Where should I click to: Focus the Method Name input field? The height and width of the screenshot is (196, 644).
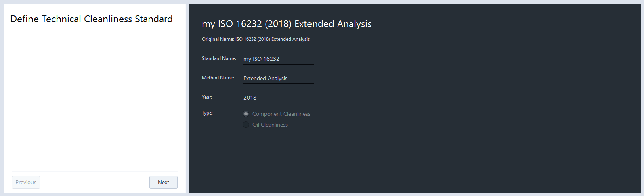coord(278,78)
